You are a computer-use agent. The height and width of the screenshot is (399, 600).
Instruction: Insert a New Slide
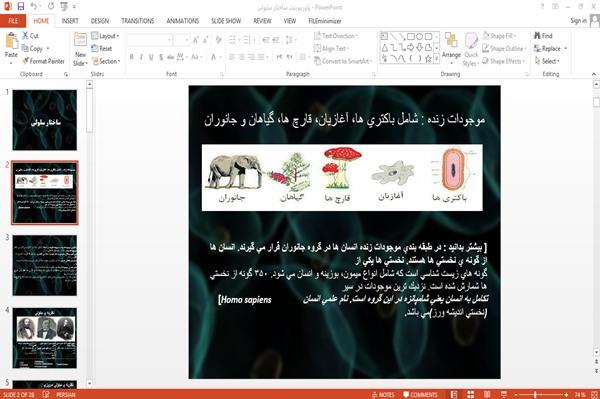pos(80,49)
